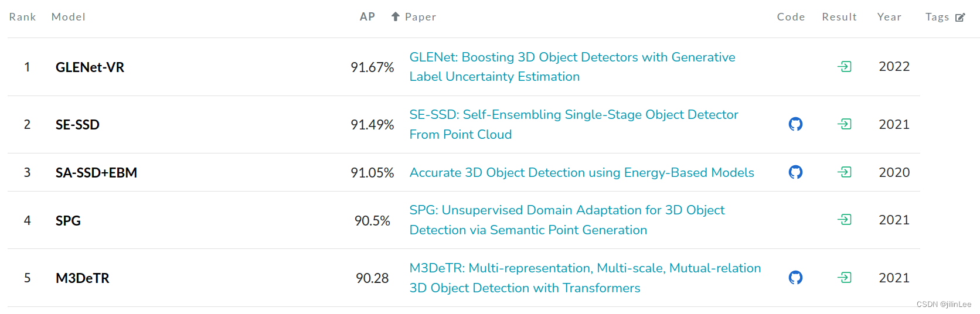
Task: Click result icon in GLENet-VR row
Action: click(845, 67)
